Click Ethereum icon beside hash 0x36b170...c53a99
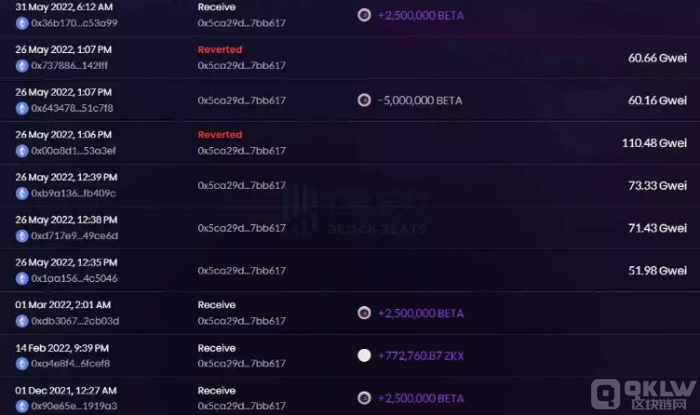Image resolution: width=700 pixels, height=415 pixels. pyautogui.click(x=22, y=23)
